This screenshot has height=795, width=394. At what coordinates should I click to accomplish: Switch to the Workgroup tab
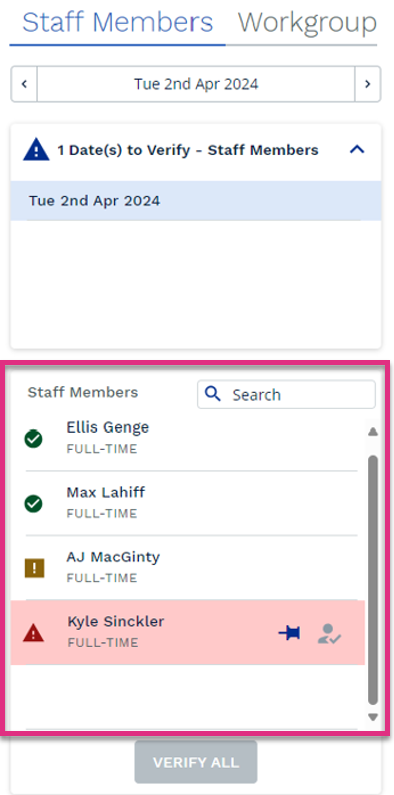[x=307, y=22]
